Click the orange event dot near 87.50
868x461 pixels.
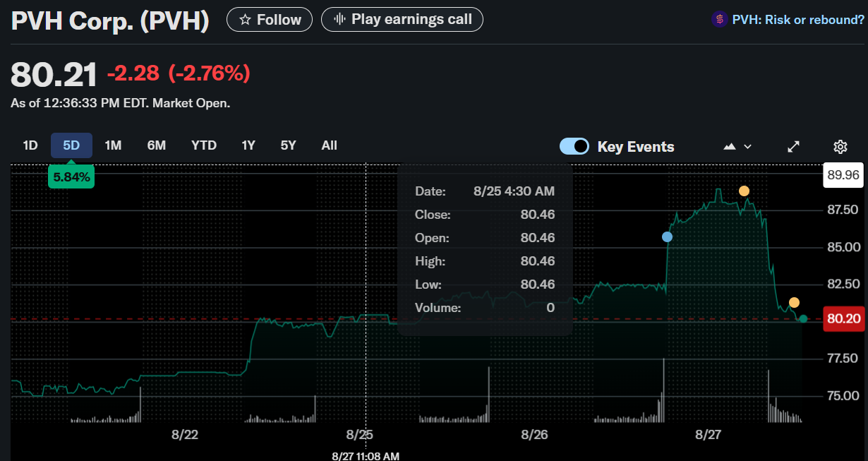pyautogui.click(x=744, y=191)
